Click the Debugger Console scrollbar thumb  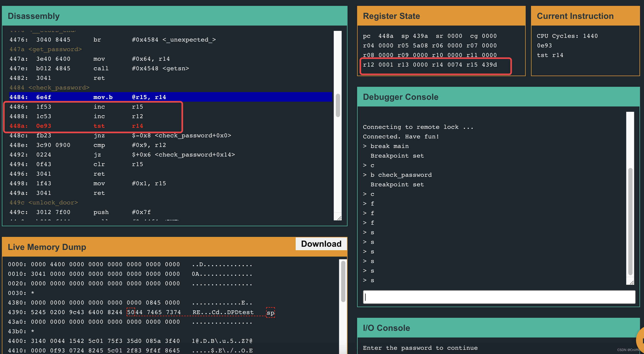(630, 221)
